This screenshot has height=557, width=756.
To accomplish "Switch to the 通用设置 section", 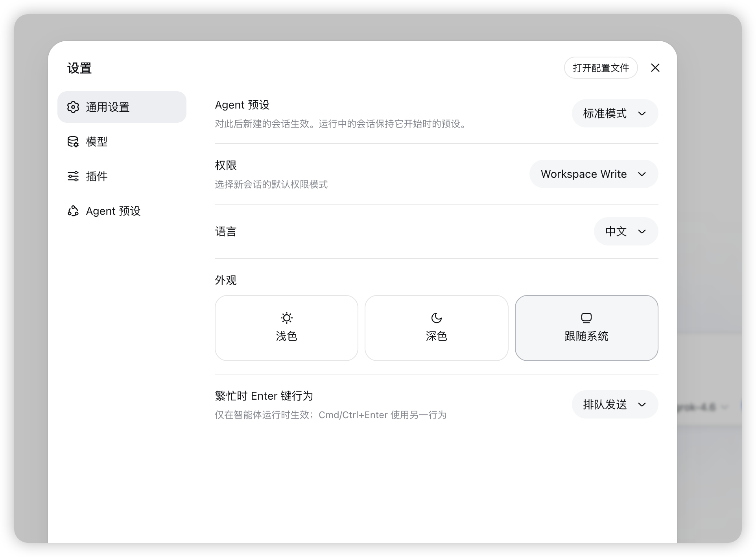I will coord(122,107).
